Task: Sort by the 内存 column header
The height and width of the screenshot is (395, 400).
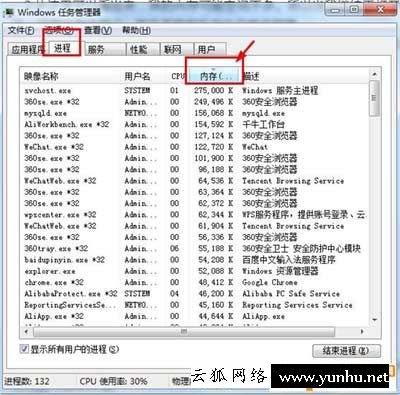Action: tap(214, 76)
